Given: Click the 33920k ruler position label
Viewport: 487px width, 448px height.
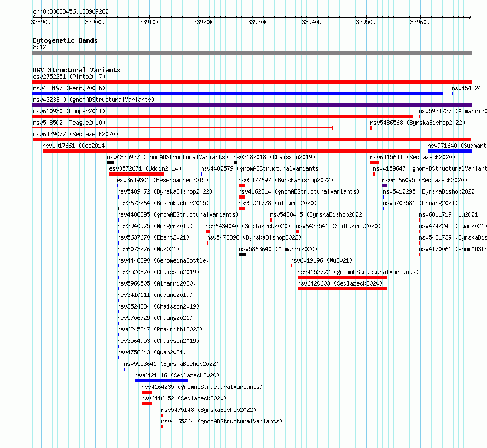Looking at the screenshot, I should (x=203, y=22).
